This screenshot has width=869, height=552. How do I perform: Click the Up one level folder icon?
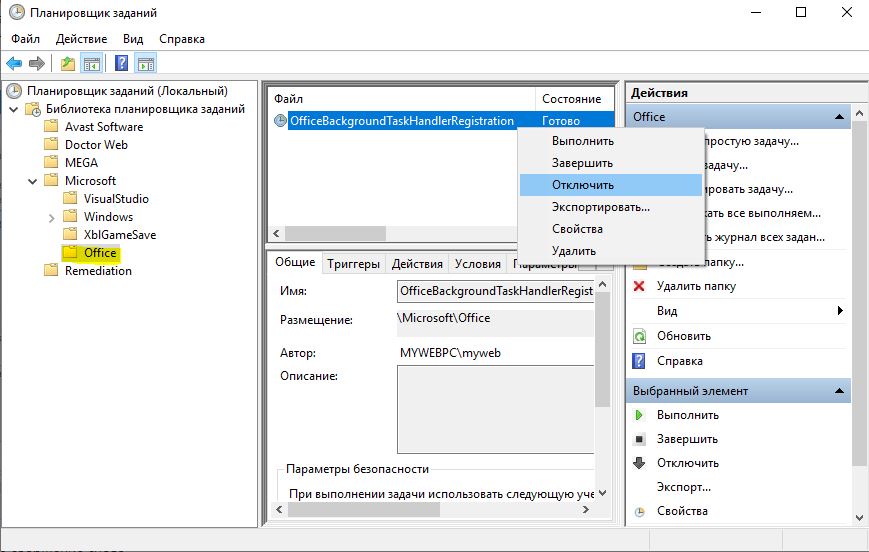[x=68, y=64]
